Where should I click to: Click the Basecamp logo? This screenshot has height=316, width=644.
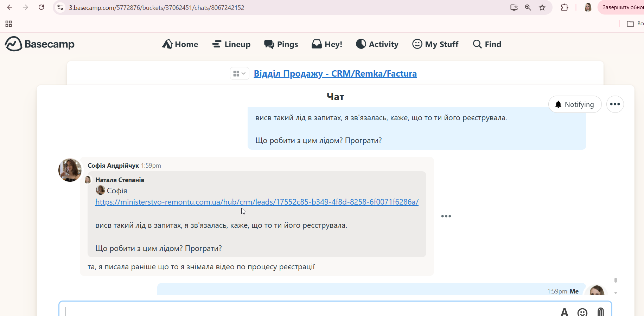(40, 44)
